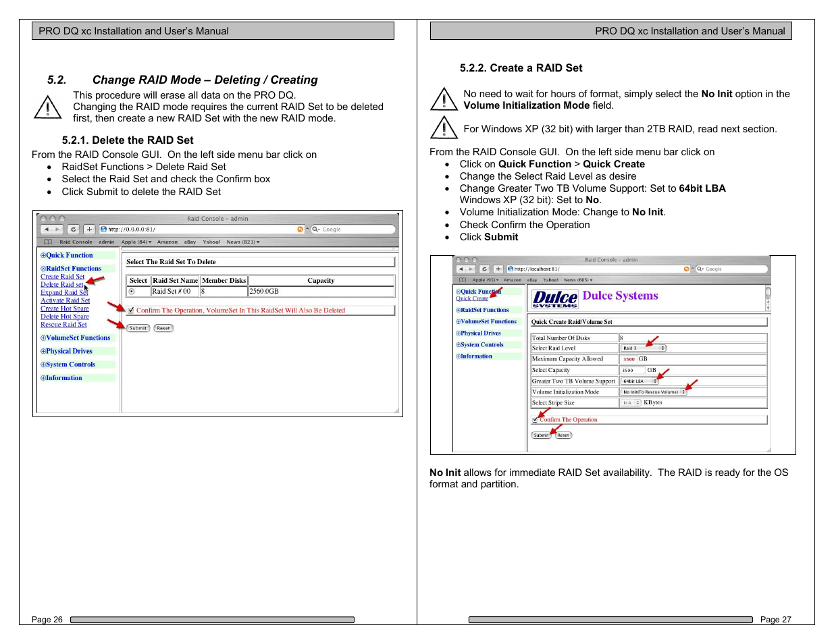Click Submit under Select The Raid Set To Delete

point(138,329)
